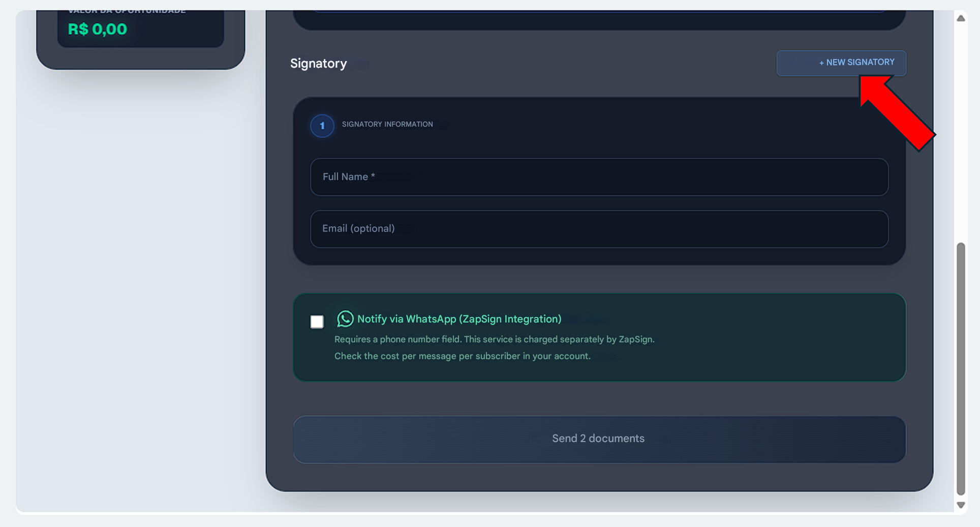Viewport: 980px width, 527px height.
Task: Click the Notify via WhatsApp label text
Action: 459,319
